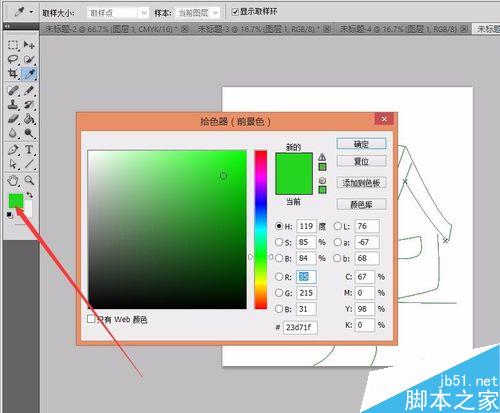Click the R value field
The height and width of the screenshot is (413, 500).
point(306,277)
